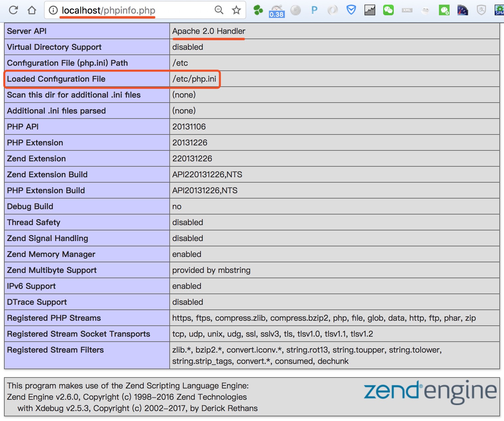Click 'Zend Signal Handling' label
The image size is (504, 421).
[47, 238]
